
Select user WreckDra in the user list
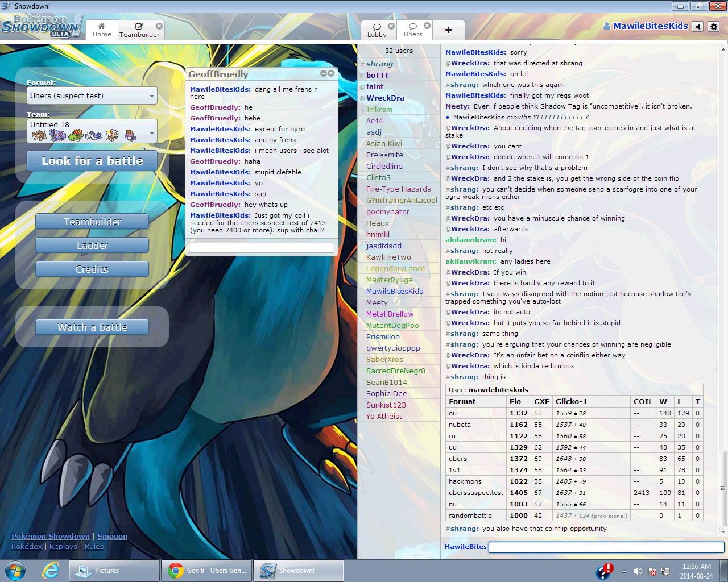(x=385, y=98)
